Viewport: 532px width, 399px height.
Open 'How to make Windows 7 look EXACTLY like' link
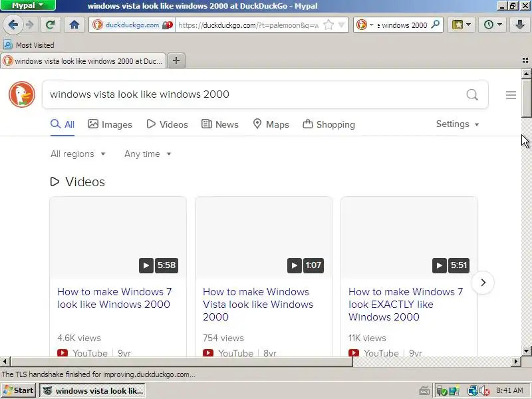406,305
